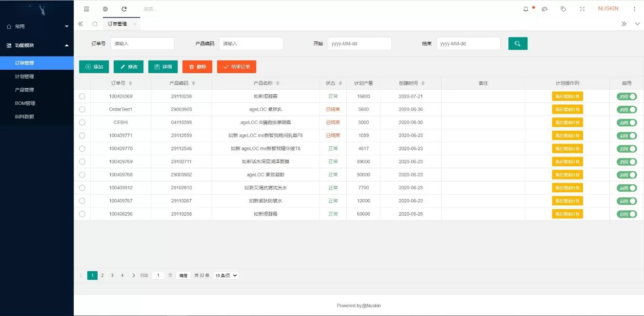644x316 pixels.
Task: Go to home tab icon
Action: point(95,23)
